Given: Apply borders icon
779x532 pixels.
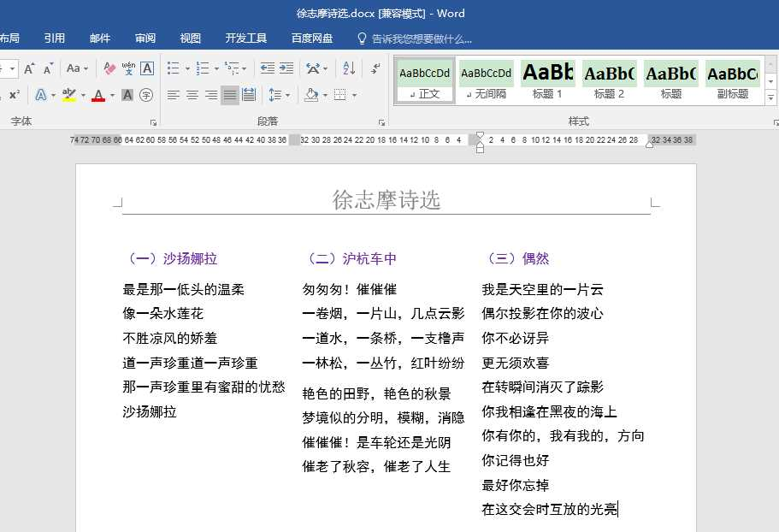Looking at the screenshot, I should point(339,95).
